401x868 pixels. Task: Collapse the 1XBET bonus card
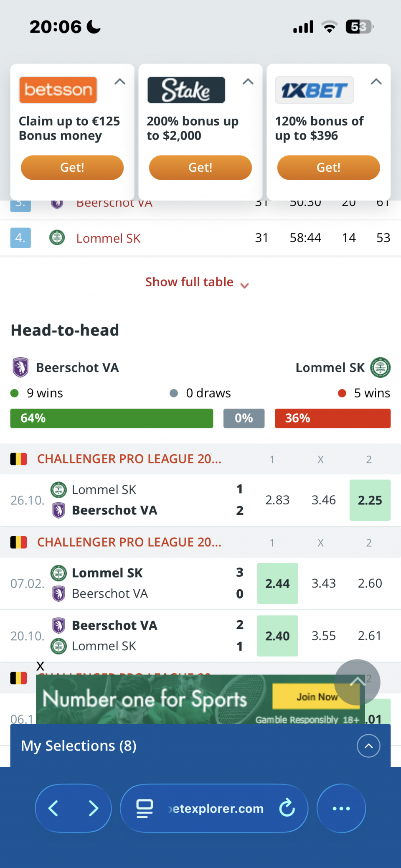(376, 82)
